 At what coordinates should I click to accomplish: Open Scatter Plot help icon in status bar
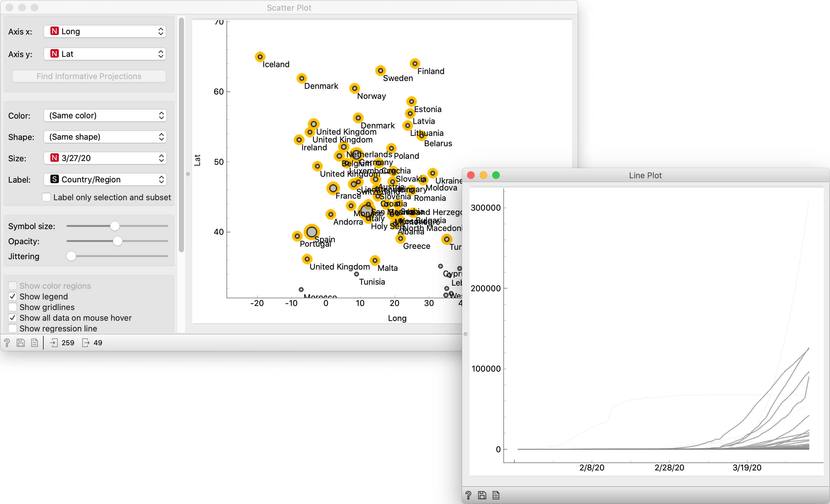coord(7,343)
